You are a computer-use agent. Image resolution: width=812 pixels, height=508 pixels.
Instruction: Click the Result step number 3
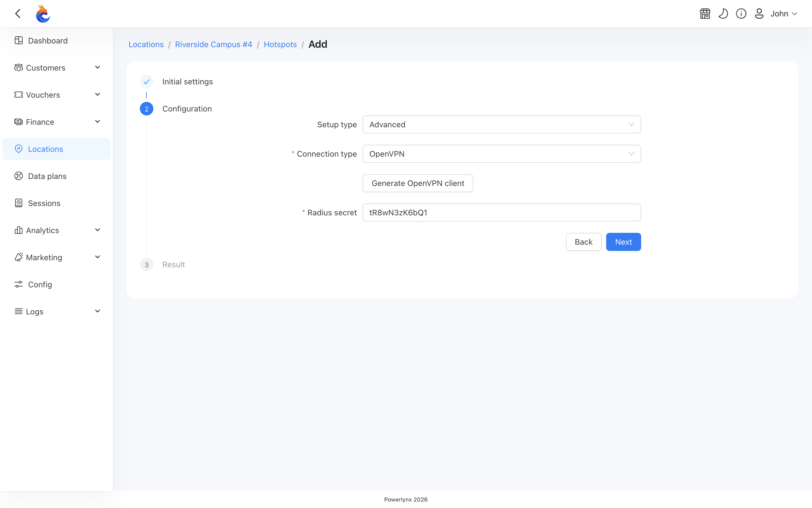click(x=147, y=265)
